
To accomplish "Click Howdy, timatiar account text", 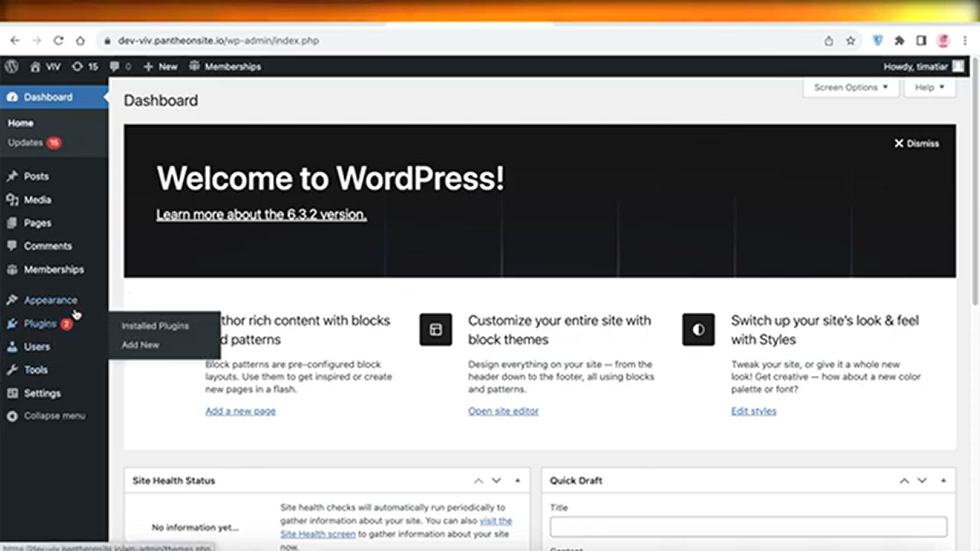I will tap(916, 66).
